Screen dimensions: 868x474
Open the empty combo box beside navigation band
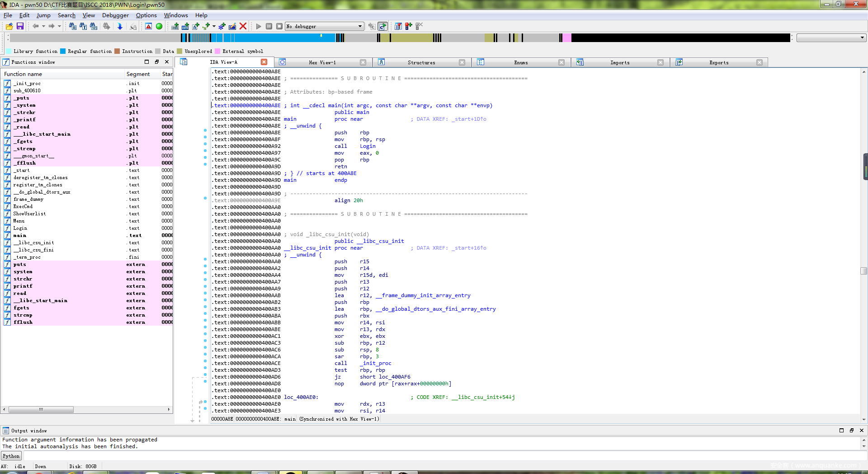point(830,38)
